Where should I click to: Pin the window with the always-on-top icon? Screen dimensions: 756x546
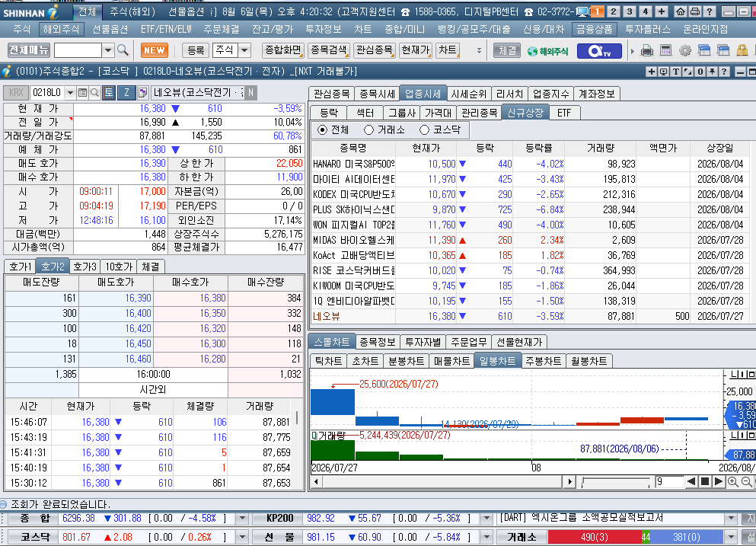[x=712, y=72]
